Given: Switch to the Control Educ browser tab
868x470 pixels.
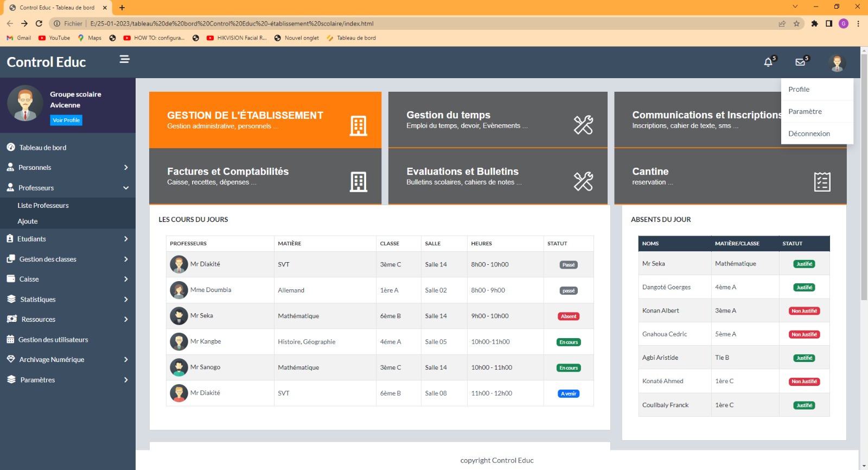Looking at the screenshot, I should click(57, 8).
